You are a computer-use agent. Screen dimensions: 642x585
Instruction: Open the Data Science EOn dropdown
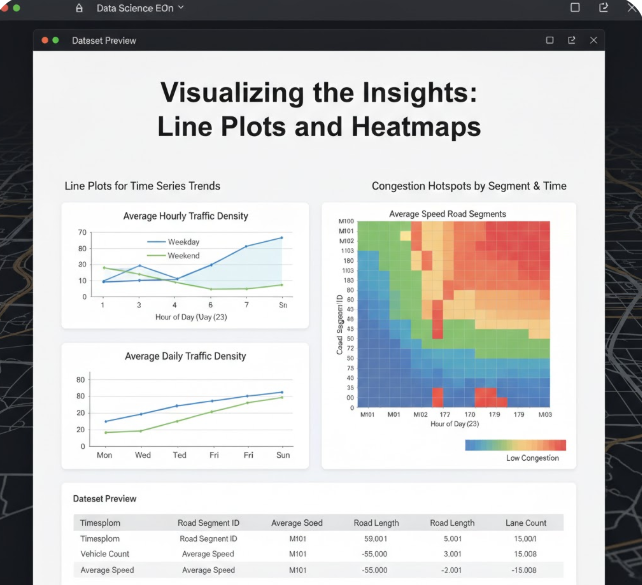pyautogui.click(x=140, y=8)
